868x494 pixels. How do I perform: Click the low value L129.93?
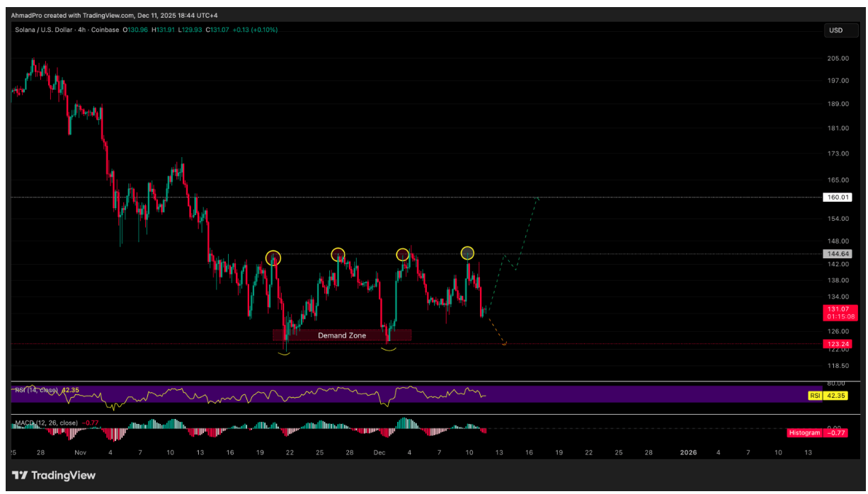tap(191, 30)
